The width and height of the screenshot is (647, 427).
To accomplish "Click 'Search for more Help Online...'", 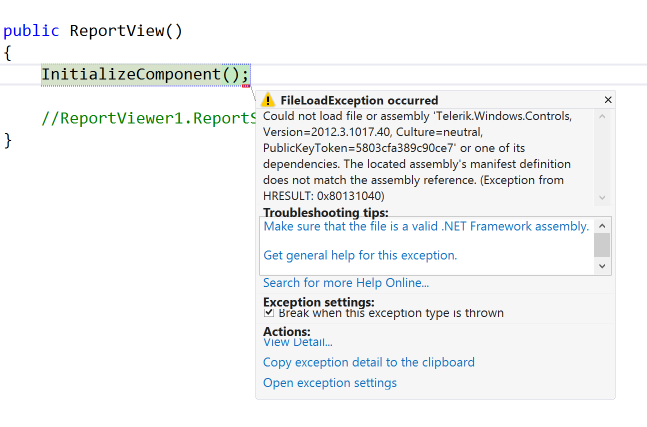I will point(346,283).
